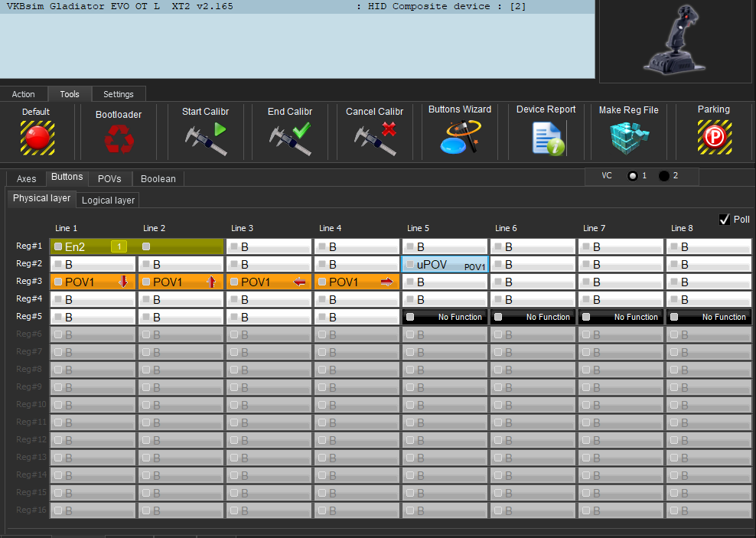
Task: Select the uPOV POV1 cell
Action: click(x=445, y=264)
